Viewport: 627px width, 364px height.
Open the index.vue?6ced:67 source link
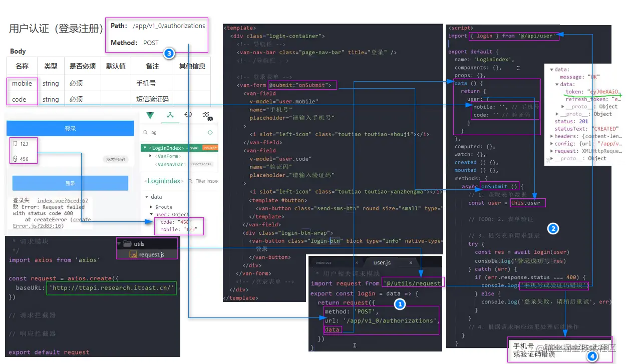63,200
